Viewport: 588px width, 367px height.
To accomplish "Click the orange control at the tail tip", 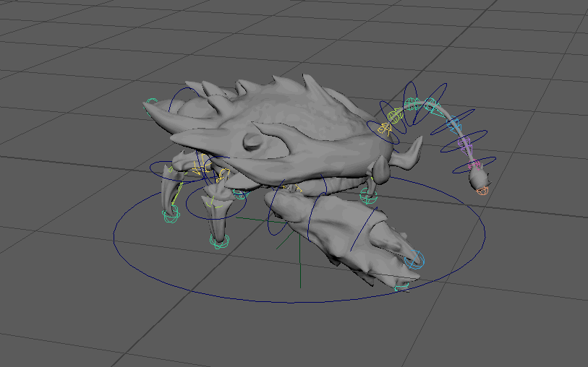I will click(482, 190).
